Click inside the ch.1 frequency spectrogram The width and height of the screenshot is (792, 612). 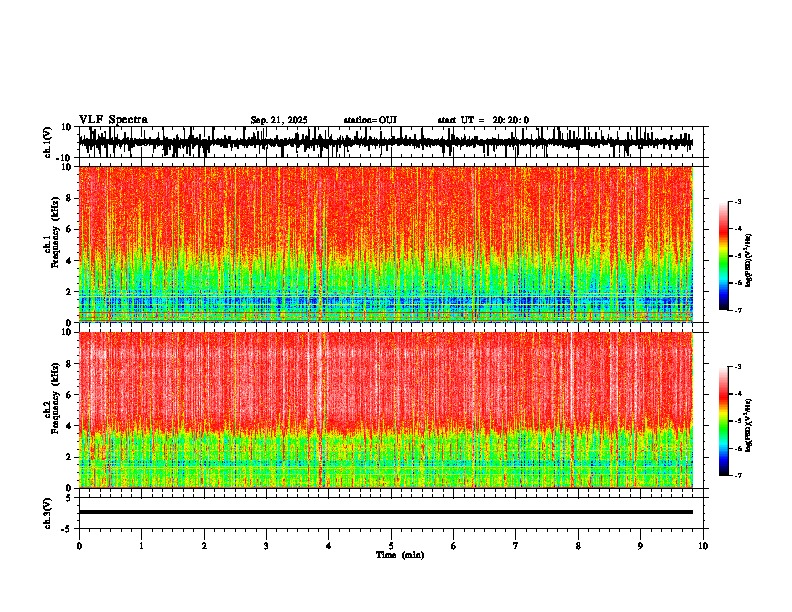386,244
